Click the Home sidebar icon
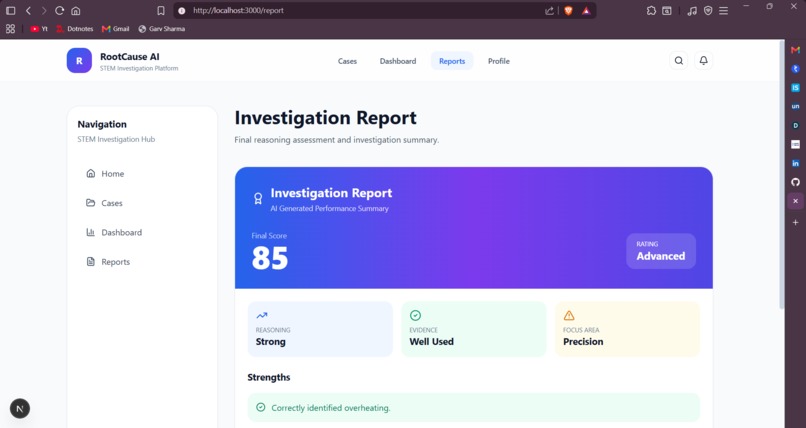Viewport: 806px width, 428px height. (x=90, y=173)
